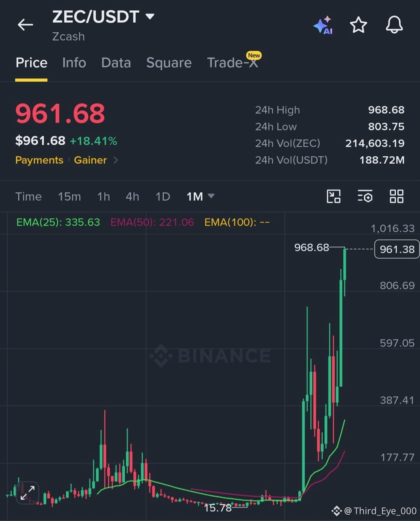
Task: Switch to the Data tab
Action: tap(116, 63)
